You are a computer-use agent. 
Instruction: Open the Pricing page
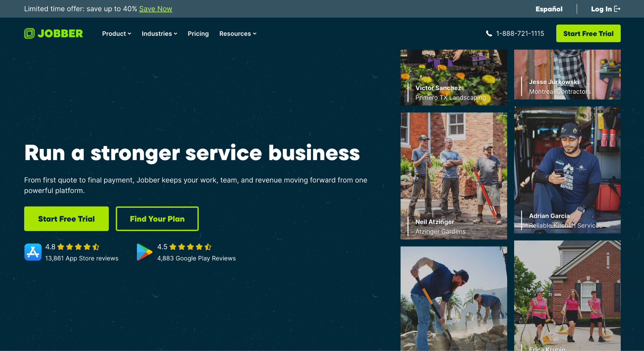(198, 34)
